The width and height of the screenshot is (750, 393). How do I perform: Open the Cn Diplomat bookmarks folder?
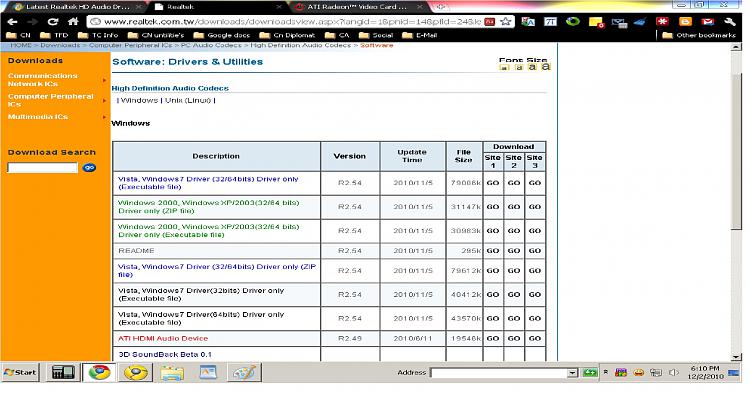tap(287, 35)
